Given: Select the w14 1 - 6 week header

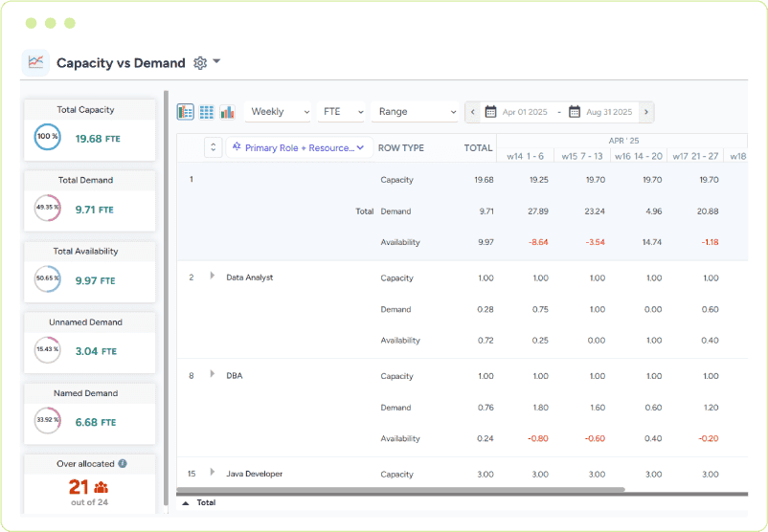Looking at the screenshot, I should pos(525,156).
